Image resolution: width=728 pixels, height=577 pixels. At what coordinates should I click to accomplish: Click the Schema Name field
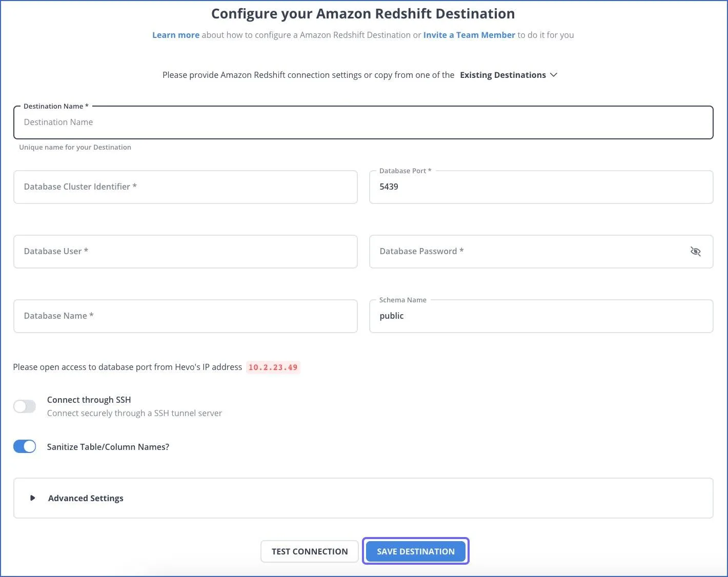[541, 316]
